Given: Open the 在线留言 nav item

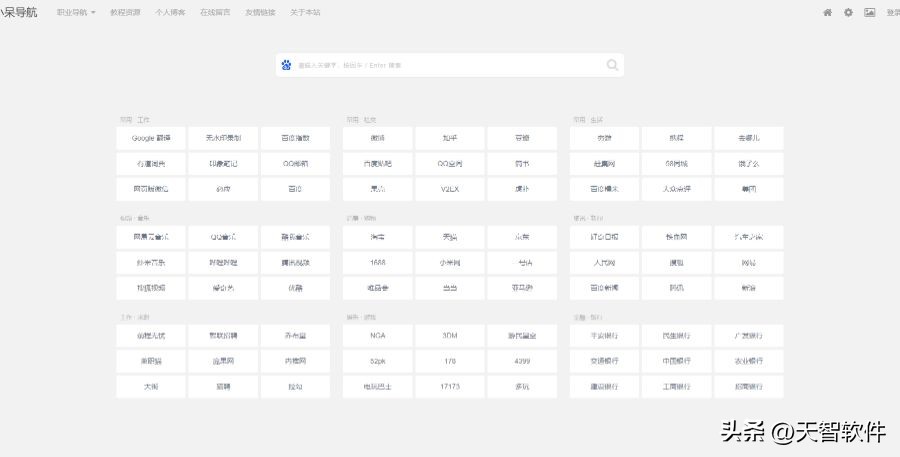Looking at the screenshot, I should (x=215, y=13).
